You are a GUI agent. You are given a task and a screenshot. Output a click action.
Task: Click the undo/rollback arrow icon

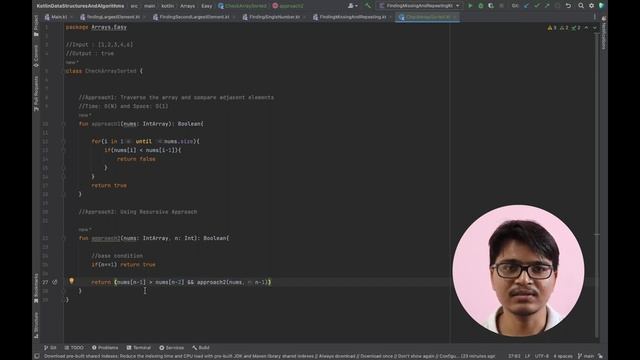coord(568,6)
